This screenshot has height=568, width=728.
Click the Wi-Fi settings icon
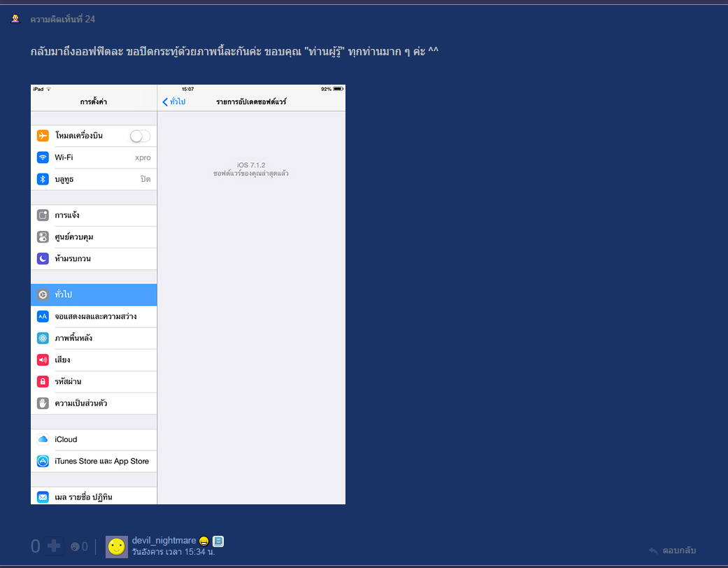[x=43, y=157]
